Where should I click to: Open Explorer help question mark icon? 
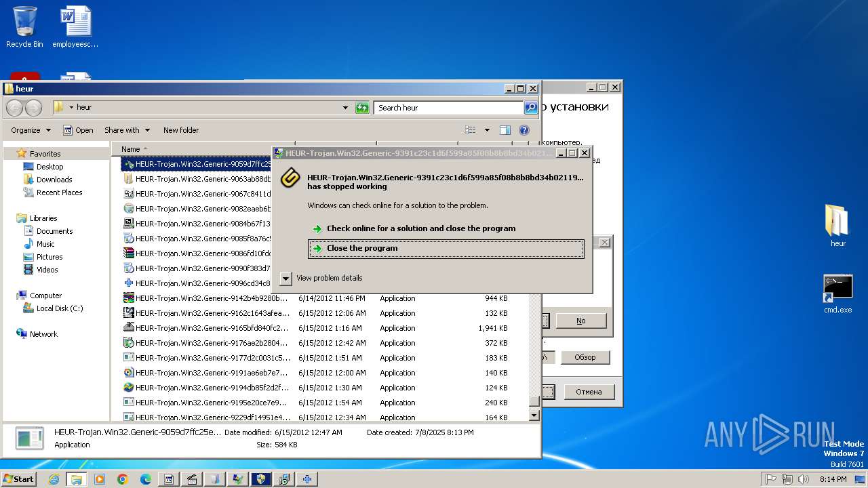pos(524,130)
